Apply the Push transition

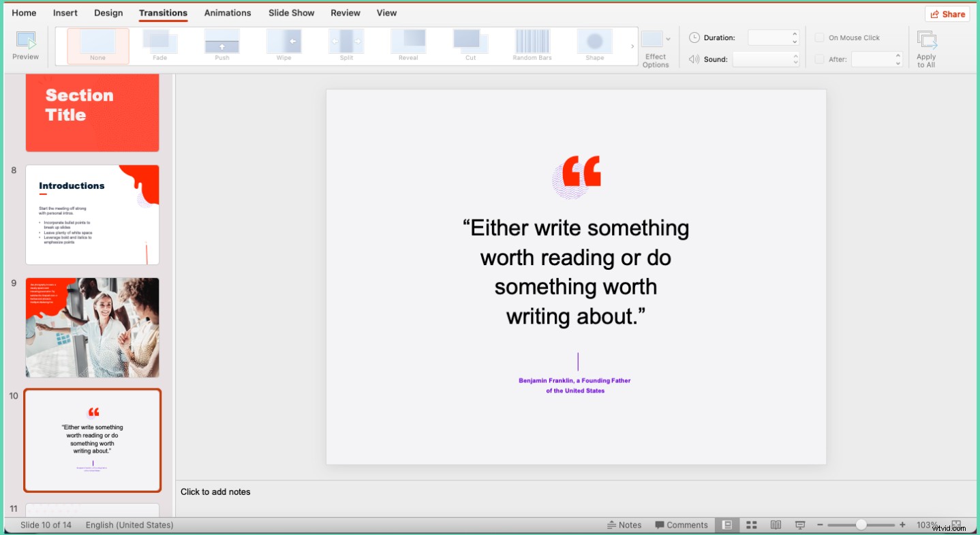[221, 43]
